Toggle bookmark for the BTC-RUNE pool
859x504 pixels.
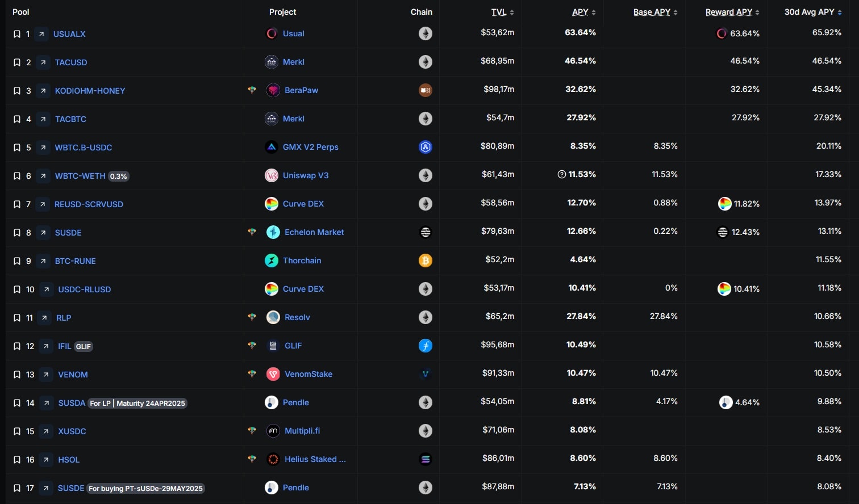(x=17, y=261)
